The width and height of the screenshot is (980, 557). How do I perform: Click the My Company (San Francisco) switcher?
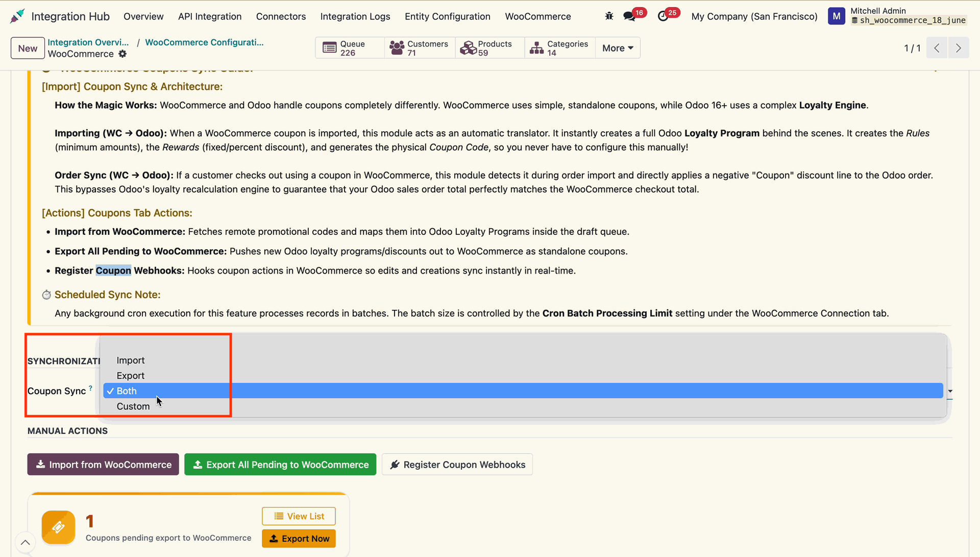(x=754, y=16)
